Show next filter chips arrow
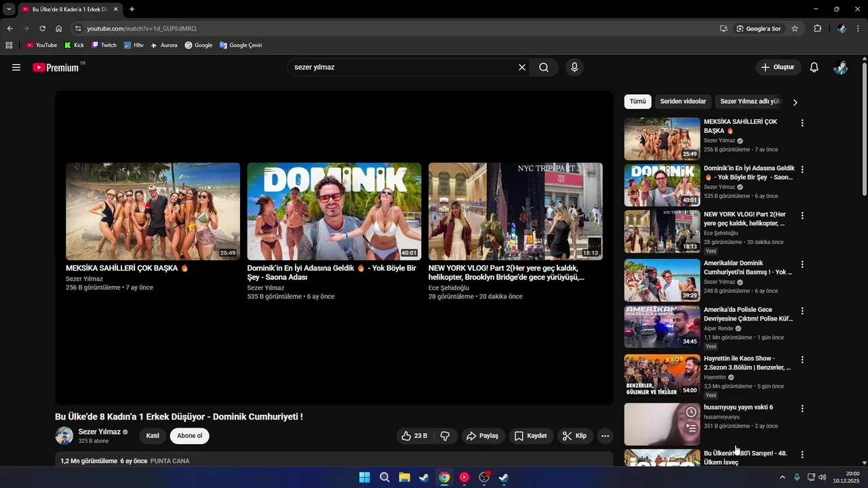The image size is (868, 488). pos(795,102)
